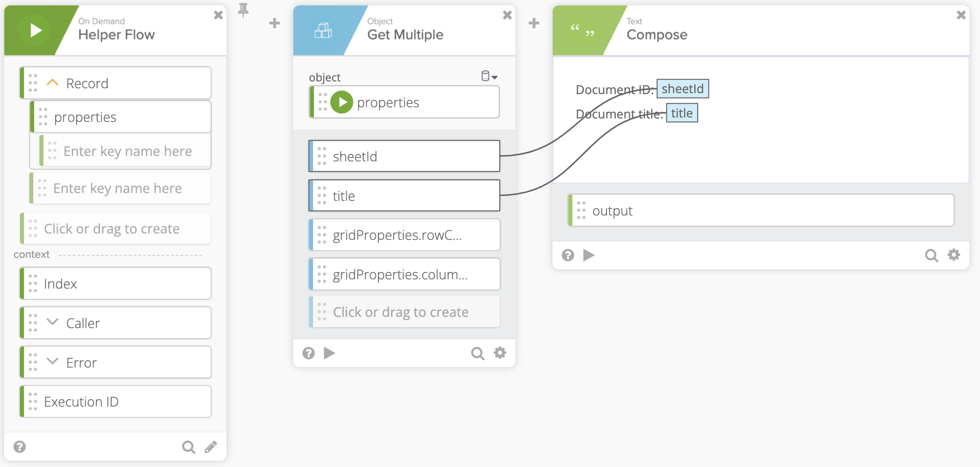Add card between Get Multiple and Compose
Viewport: 980px width, 467px height.
tap(534, 23)
